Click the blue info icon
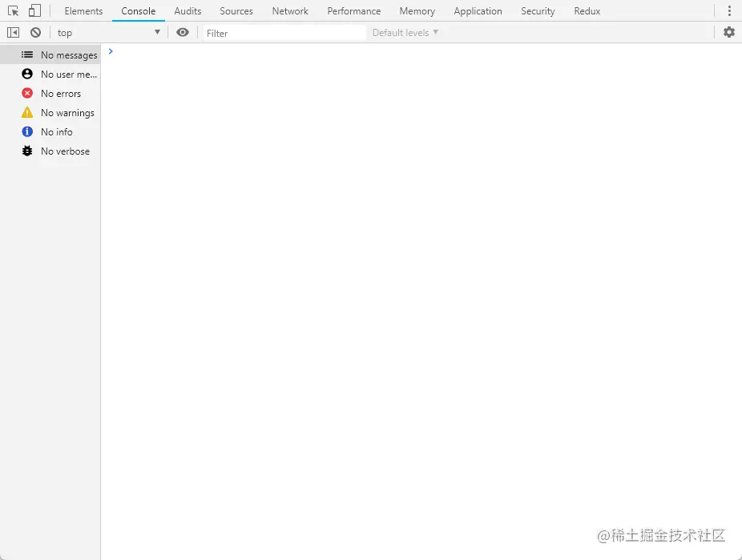Screen dimensions: 742x560 coord(27,131)
